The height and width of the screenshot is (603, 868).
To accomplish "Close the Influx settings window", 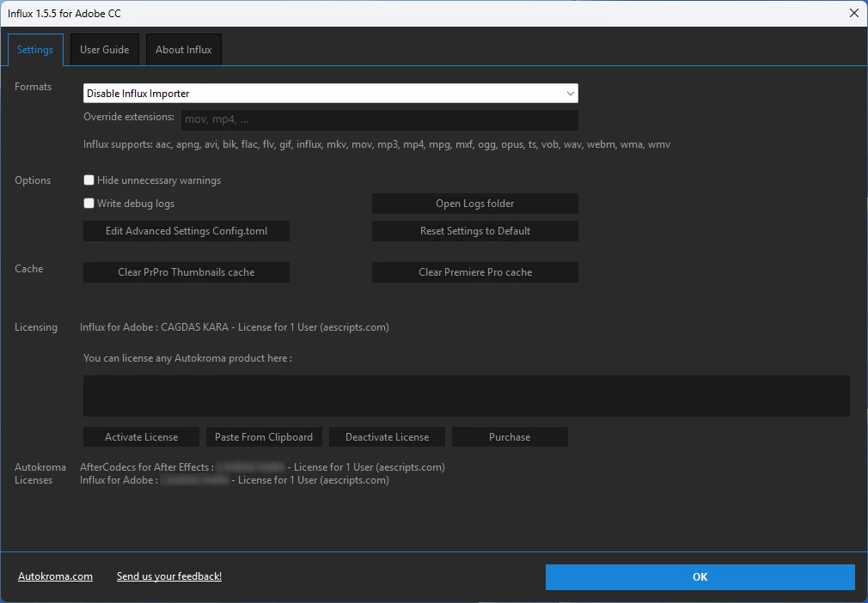I will click(x=854, y=13).
